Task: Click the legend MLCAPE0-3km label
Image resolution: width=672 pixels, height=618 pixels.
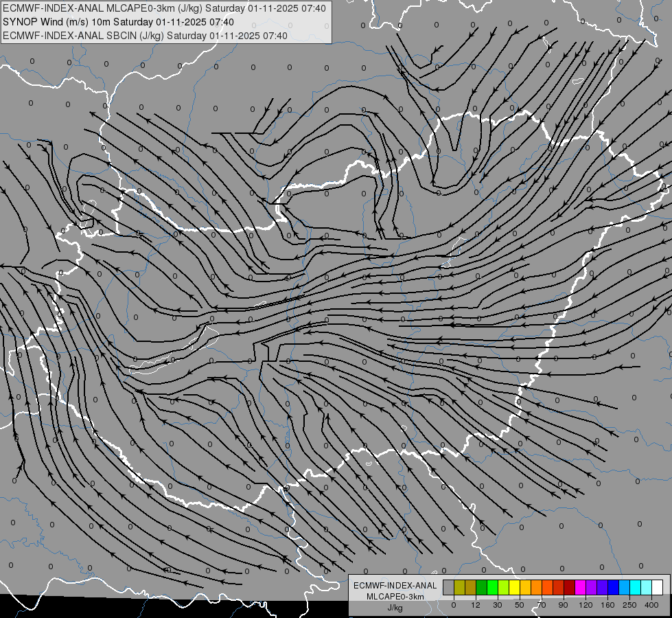Action: [x=395, y=597]
